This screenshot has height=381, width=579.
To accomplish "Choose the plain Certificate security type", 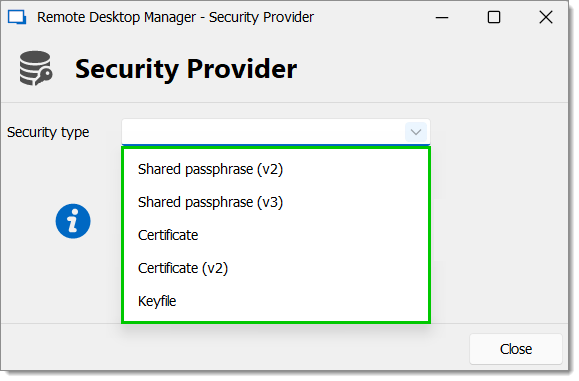I will [276, 235].
